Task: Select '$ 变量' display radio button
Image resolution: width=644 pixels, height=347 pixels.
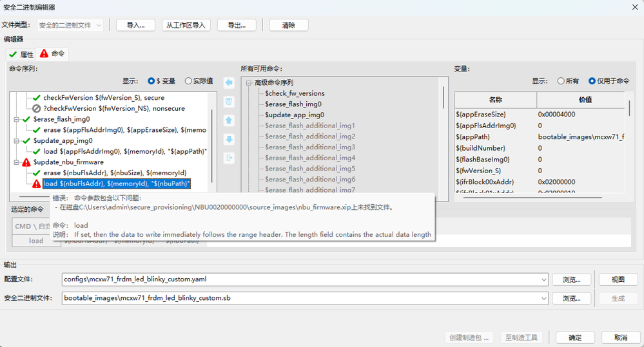Action: click(x=151, y=81)
